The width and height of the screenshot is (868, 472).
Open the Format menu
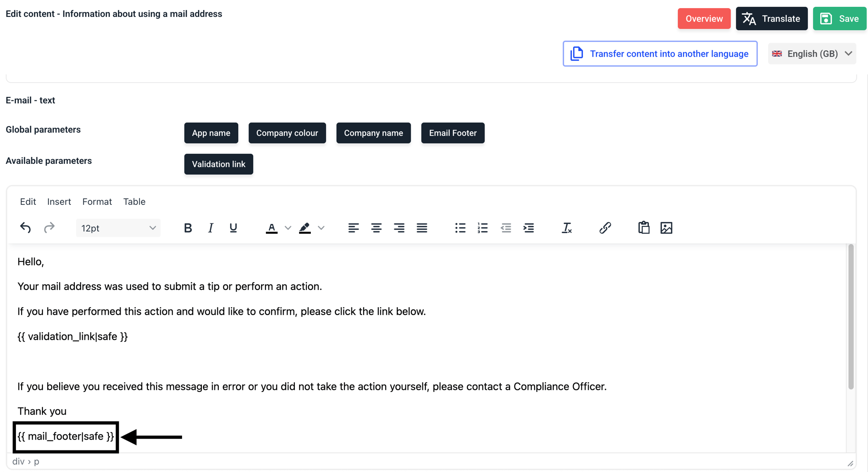(97, 201)
